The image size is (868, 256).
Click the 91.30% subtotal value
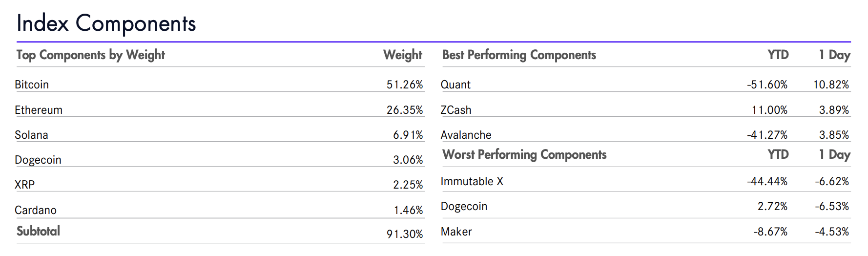(x=405, y=234)
